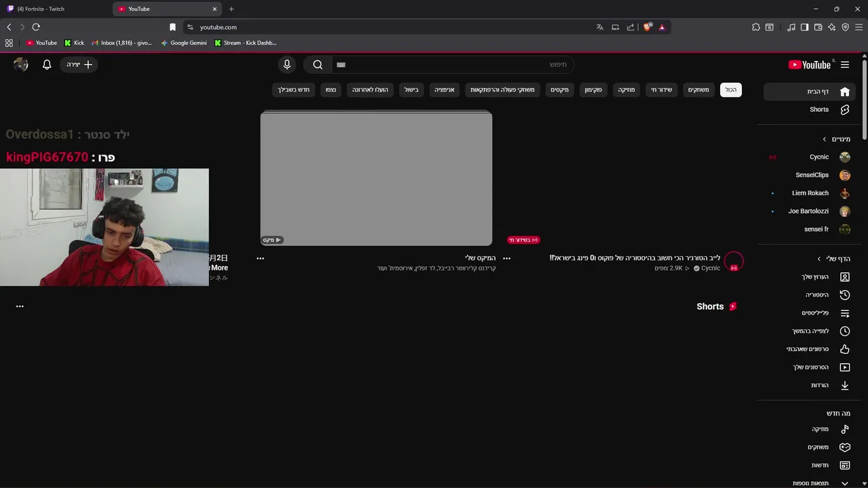The image size is (868, 488).
Task: Open the Brave wallet icon
Action: point(818,27)
